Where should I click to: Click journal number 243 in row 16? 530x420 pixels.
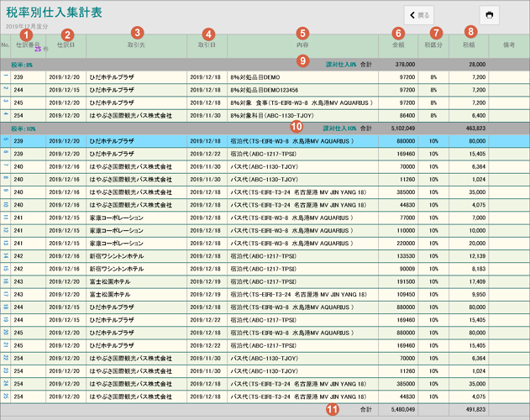[18, 281]
